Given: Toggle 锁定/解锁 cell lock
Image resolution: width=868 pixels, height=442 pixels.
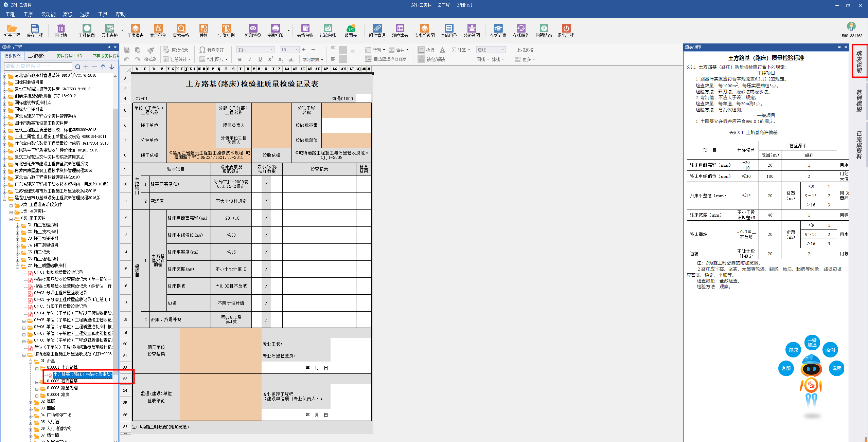Looking at the screenshot, I should click(431, 59).
